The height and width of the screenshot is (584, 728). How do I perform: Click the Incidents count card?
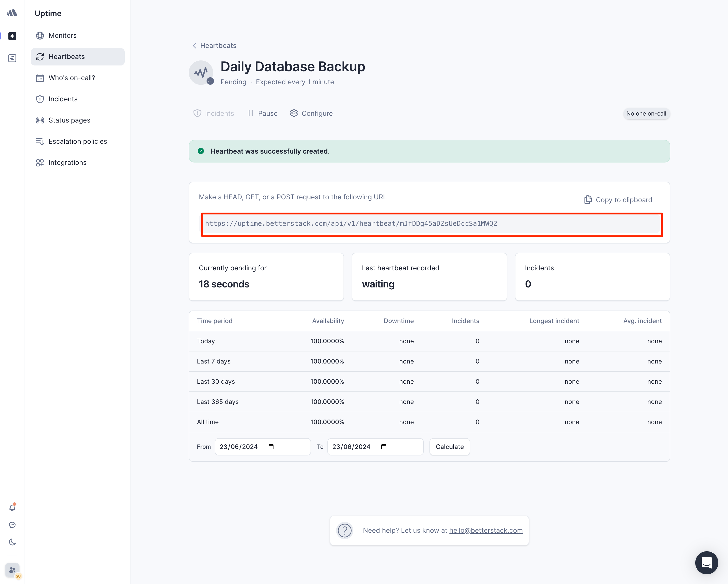(x=592, y=277)
